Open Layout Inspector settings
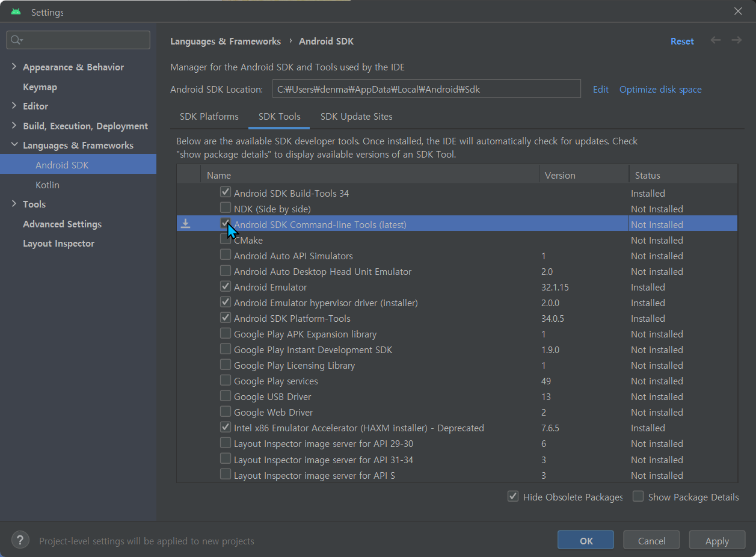756x557 pixels. pyautogui.click(x=58, y=243)
